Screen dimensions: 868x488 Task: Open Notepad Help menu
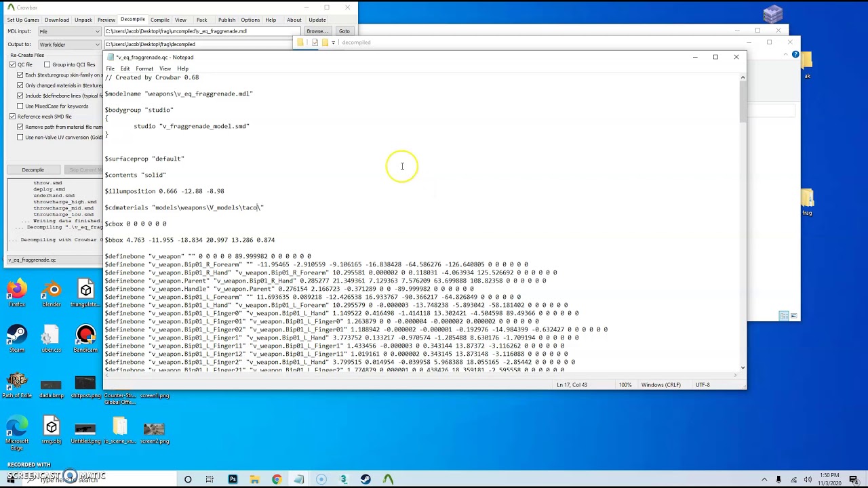tap(182, 68)
